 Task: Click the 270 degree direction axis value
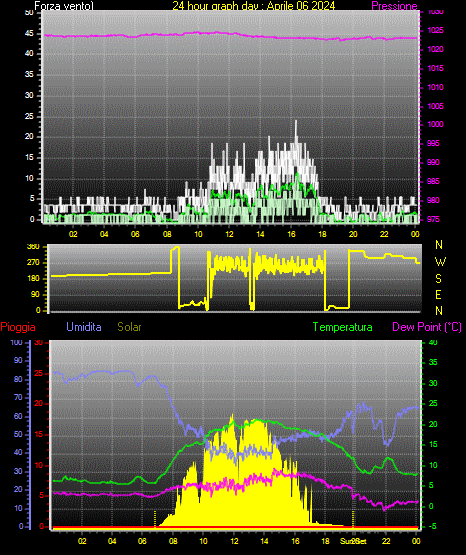33,263
